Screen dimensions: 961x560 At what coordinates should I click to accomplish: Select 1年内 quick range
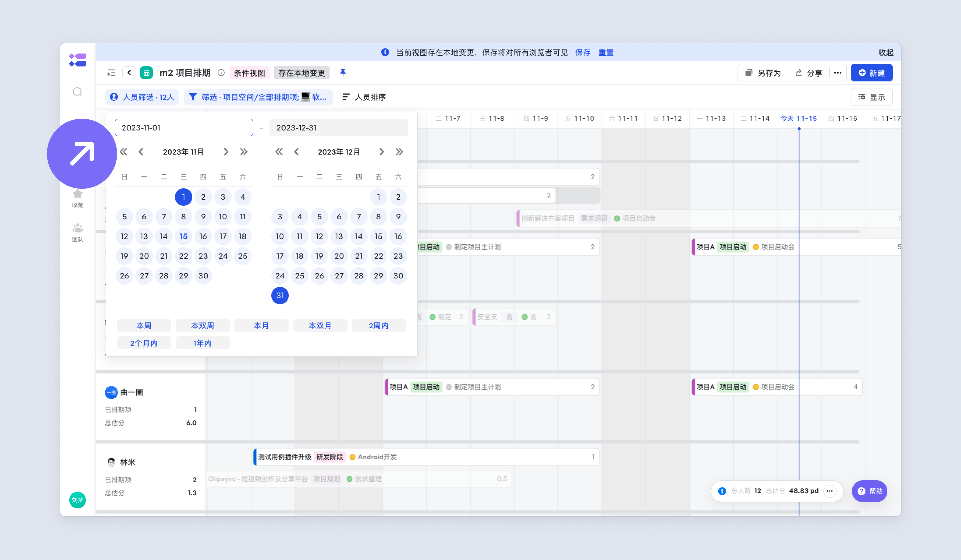coord(202,343)
